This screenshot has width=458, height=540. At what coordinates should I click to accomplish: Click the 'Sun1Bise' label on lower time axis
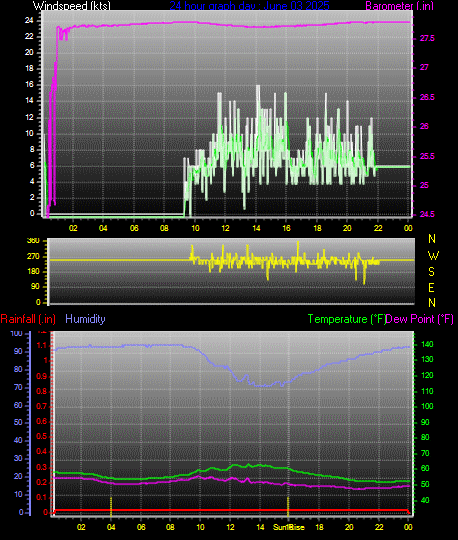point(289,527)
